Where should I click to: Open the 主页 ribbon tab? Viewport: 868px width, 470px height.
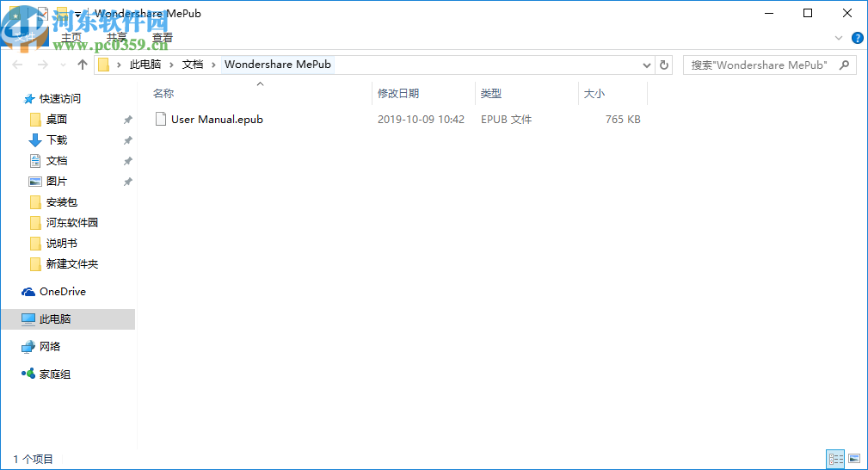[x=71, y=38]
